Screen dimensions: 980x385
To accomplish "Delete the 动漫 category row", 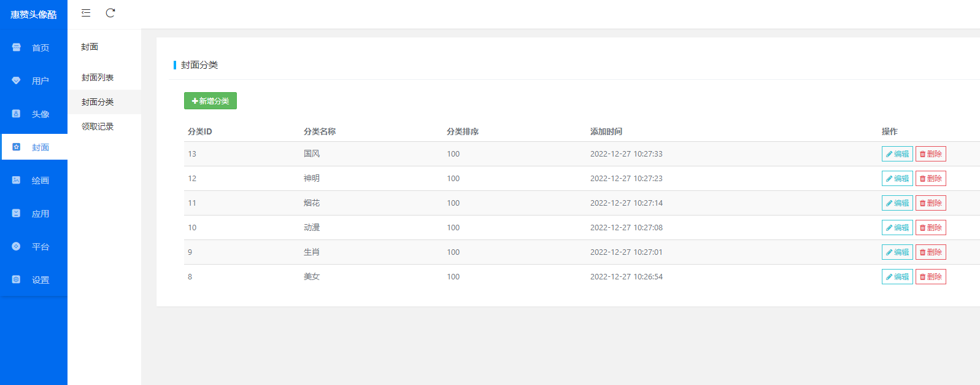I will tap(931, 227).
